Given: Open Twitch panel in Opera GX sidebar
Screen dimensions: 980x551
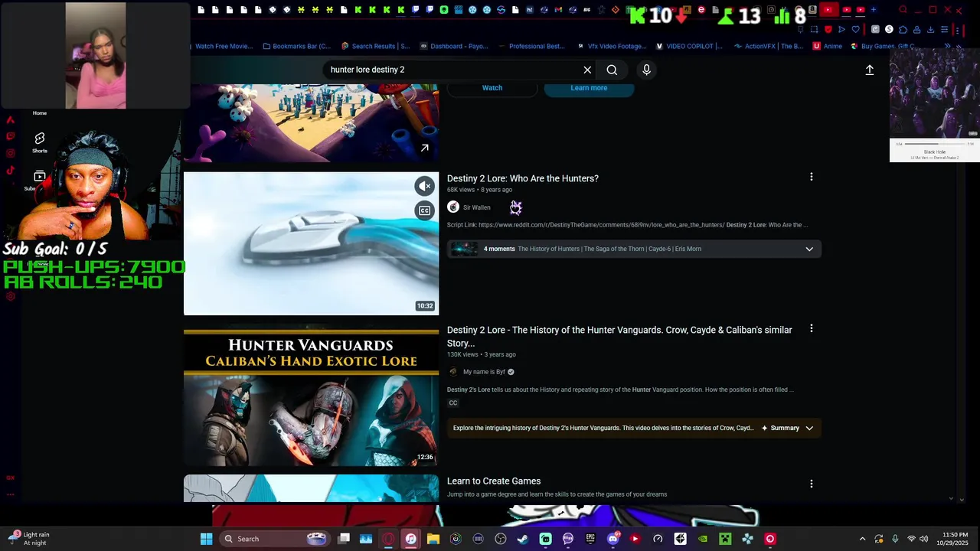Looking at the screenshot, I should click(10, 136).
